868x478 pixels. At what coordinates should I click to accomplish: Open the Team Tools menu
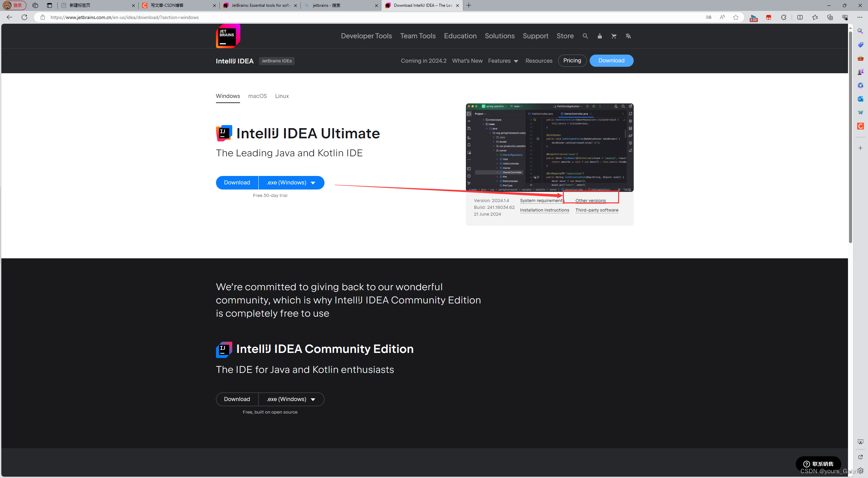click(x=418, y=36)
